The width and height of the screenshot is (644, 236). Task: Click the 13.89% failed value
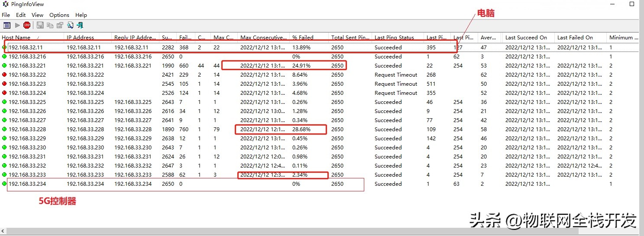click(301, 48)
